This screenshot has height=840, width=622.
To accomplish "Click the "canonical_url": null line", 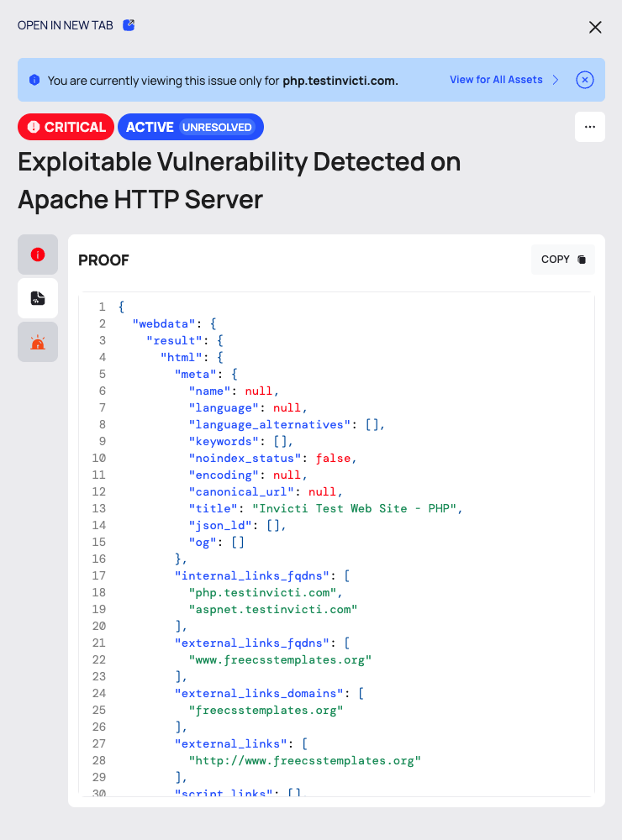I will click(266, 491).
